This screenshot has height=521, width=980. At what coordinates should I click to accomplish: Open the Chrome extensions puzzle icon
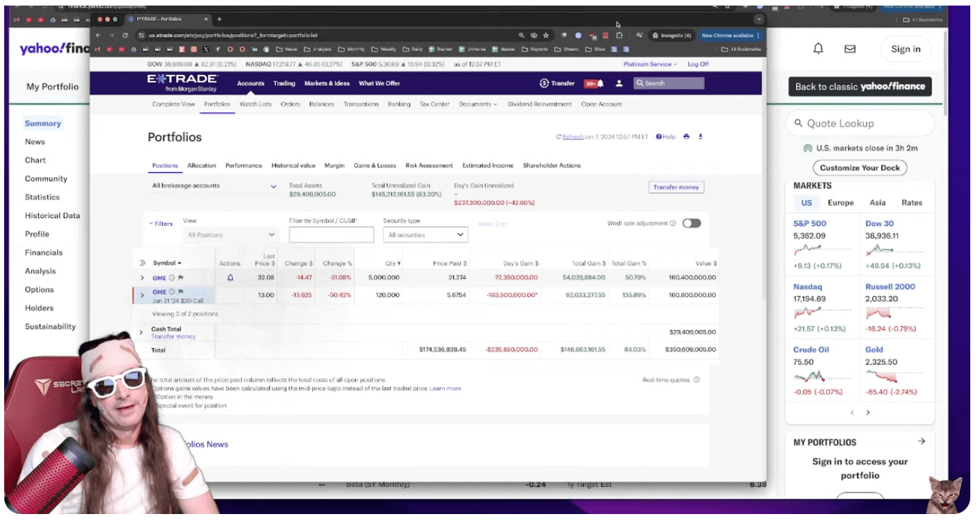619,35
